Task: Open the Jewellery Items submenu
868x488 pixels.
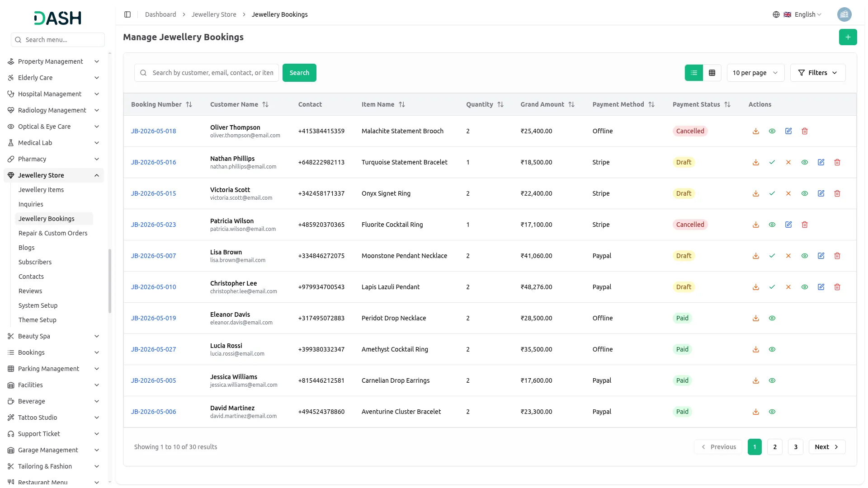Action: point(41,190)
